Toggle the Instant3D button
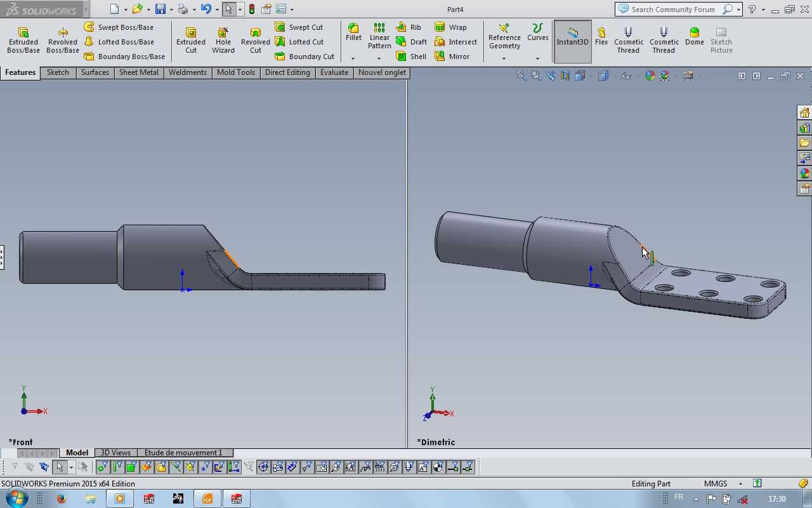812x508 pixels. pyautogui.click(x=573, y=41)
